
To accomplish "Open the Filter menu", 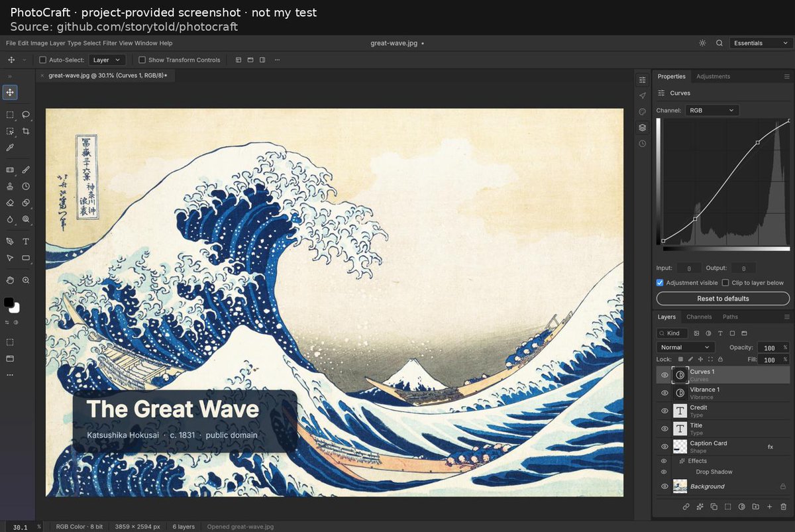I will 110,43.
